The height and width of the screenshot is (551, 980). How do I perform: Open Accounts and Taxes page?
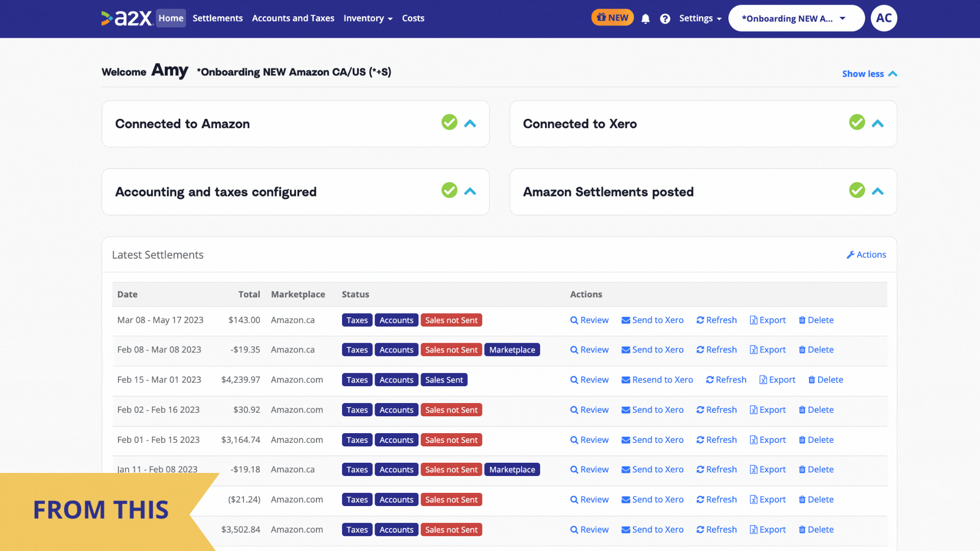click(x=293, y=18)
